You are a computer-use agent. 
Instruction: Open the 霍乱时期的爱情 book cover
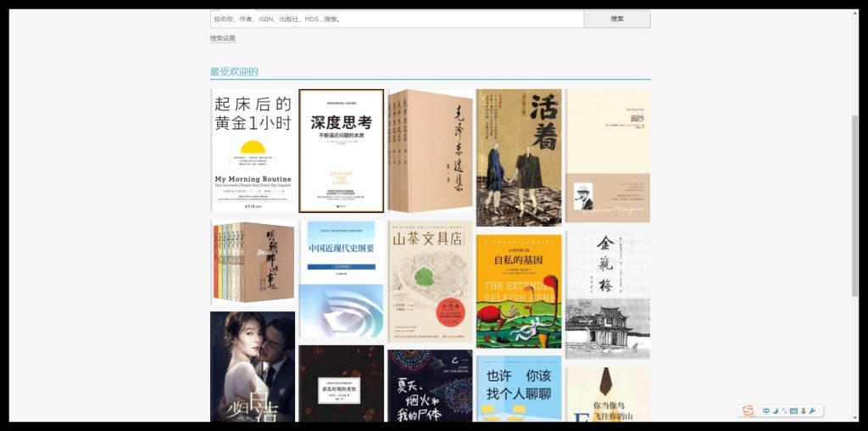pos(342,383)
